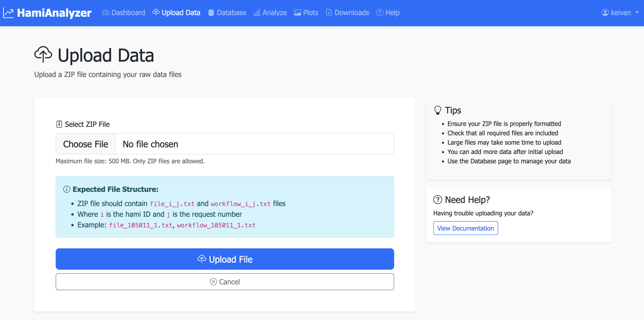The image size is (644, 320).
Task: Click the Database cylinder icon
Action: (x=211, y=13)
